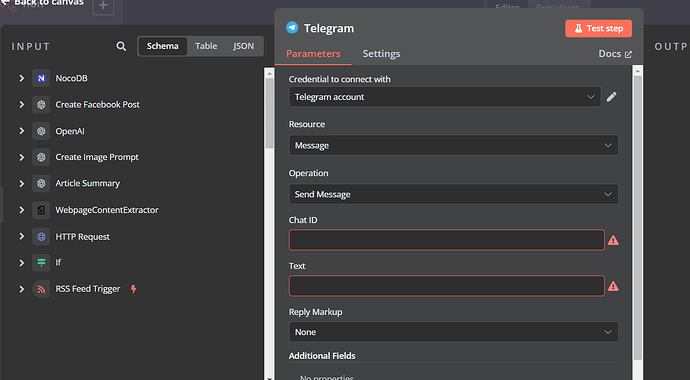This screenshot has height=380, width=690.
Task: Click the Chat ID warning triangle icon
Action: point(613,241)
